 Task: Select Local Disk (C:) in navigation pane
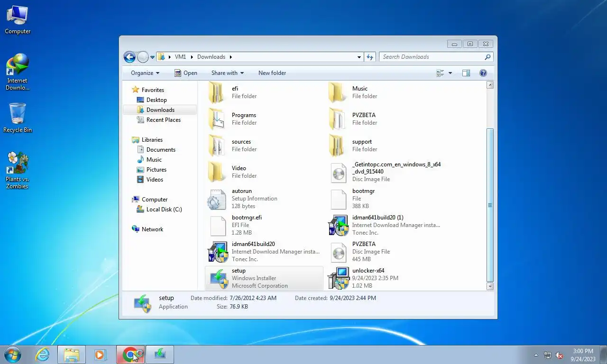(x=164, y=209)
